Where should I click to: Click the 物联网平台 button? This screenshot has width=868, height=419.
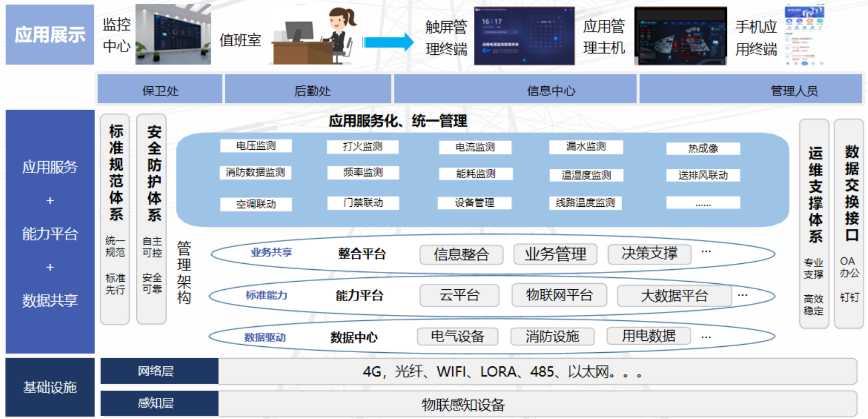pos(559,296)
